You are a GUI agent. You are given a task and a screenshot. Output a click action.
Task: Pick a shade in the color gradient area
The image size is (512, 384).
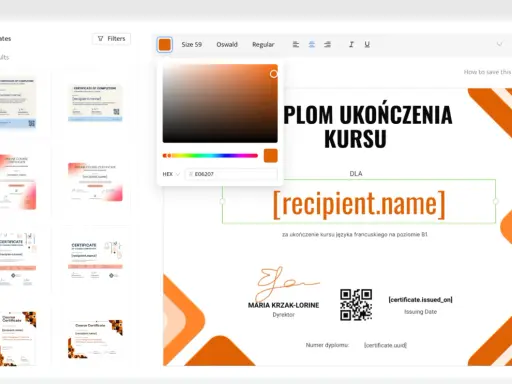[x=220, y=103]
